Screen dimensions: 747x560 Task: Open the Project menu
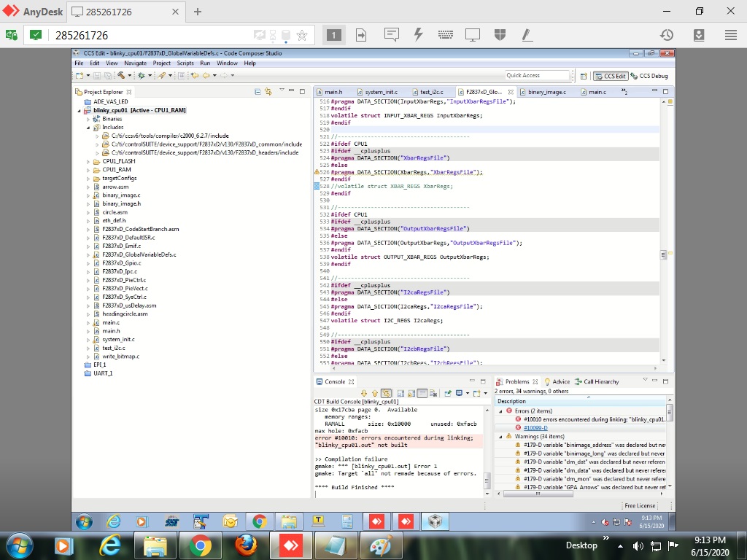click(162, 63)
